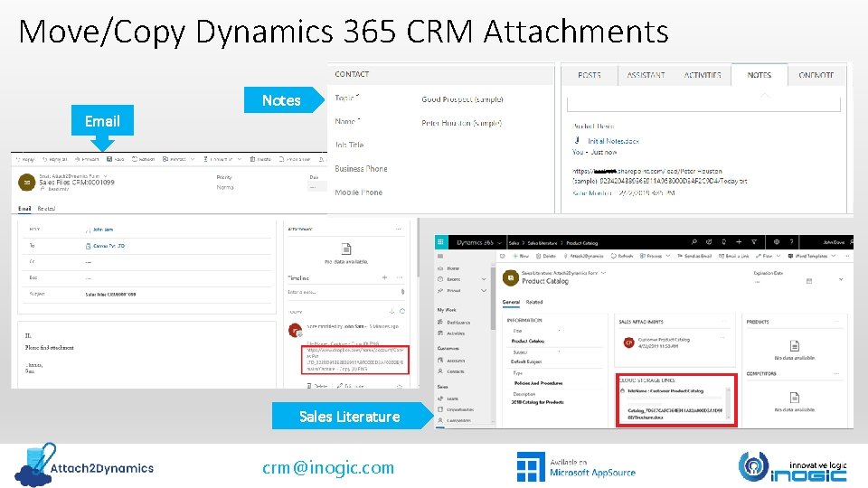Switch to the ONENOTE tab
Screen dimensions: 868x488
(816, 75)
